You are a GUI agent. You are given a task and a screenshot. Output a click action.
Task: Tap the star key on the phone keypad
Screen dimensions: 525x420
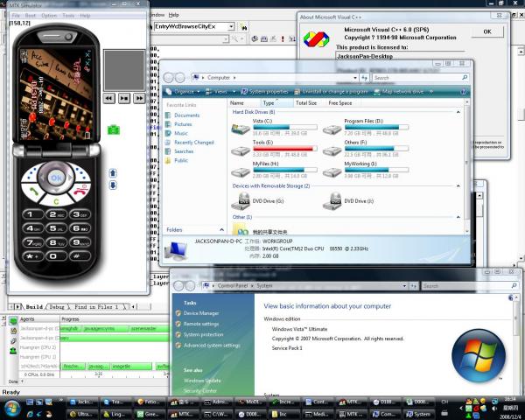coord(33,256)
